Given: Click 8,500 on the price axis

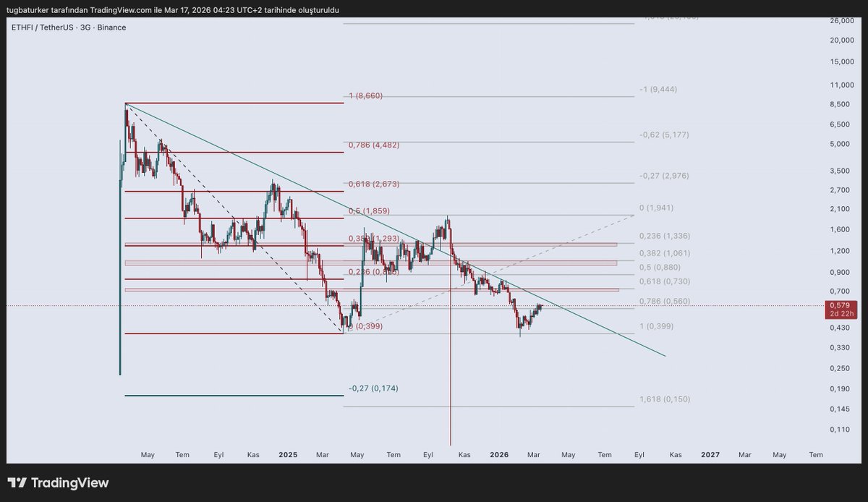Looking at the screenshot, I should point(841,105).
